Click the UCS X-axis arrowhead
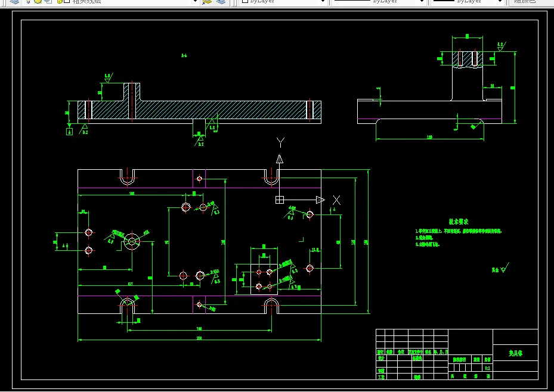The image size is (554, 392). coord(320,200)
